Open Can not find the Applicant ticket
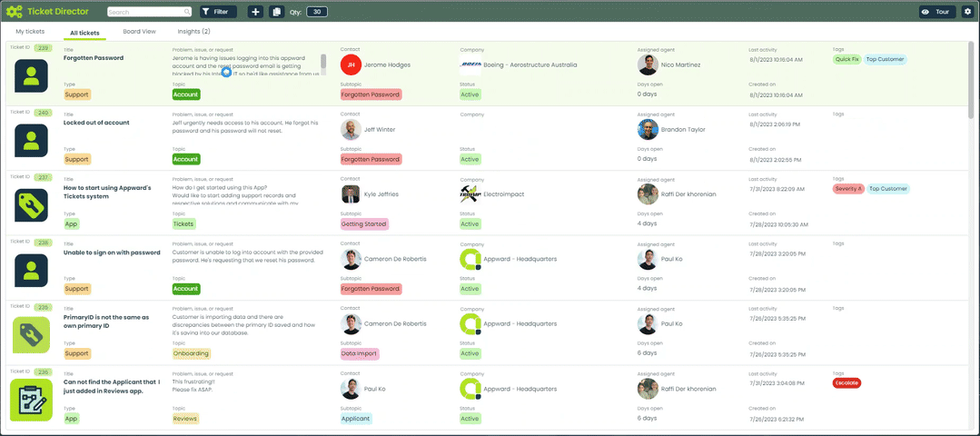Viewport: 980px width, 436px height. point(112,387)
